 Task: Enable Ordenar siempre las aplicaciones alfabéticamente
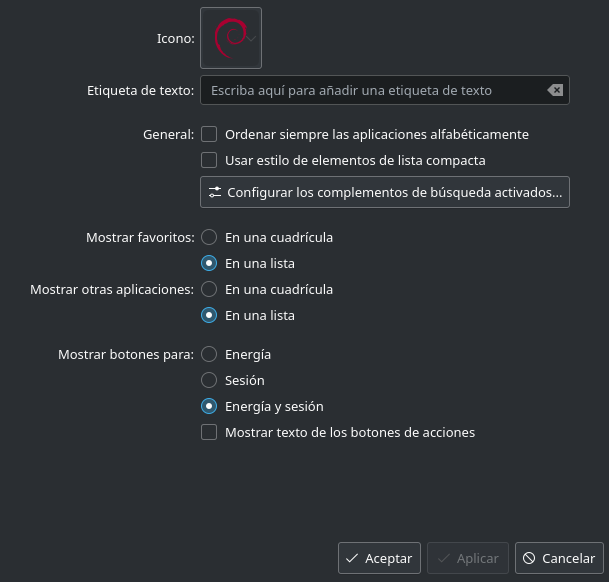(x=209, y=134)
